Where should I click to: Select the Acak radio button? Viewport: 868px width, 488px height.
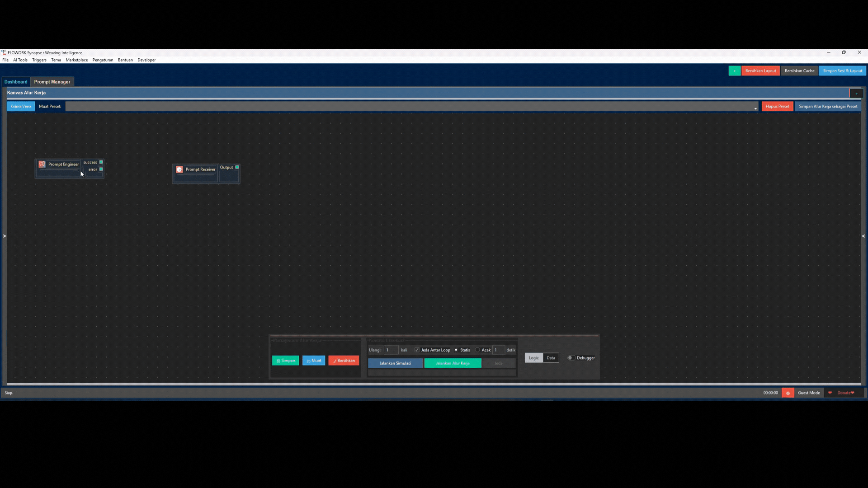click(477, 350)
